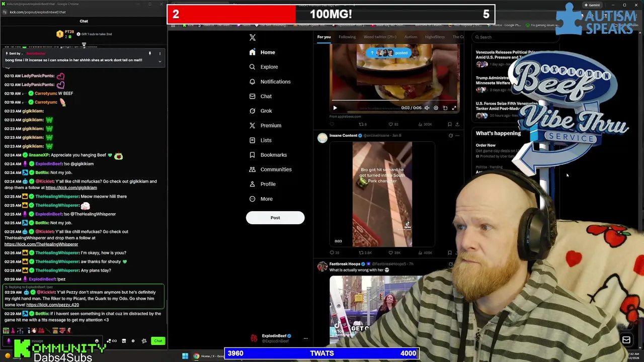644x362 pixels.
Task: Open Fastbreak Hoops account name link
Action: [345, 264]
